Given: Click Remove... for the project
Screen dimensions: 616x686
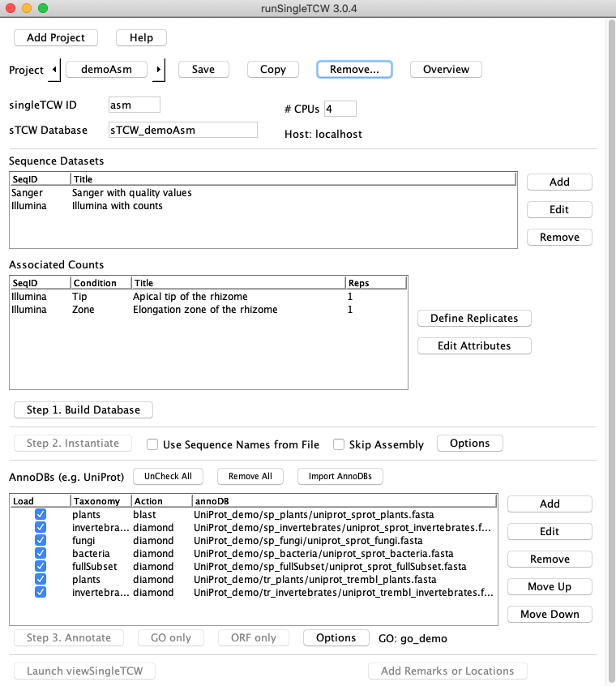Looking at the screenshot, I should click(354, 70).
